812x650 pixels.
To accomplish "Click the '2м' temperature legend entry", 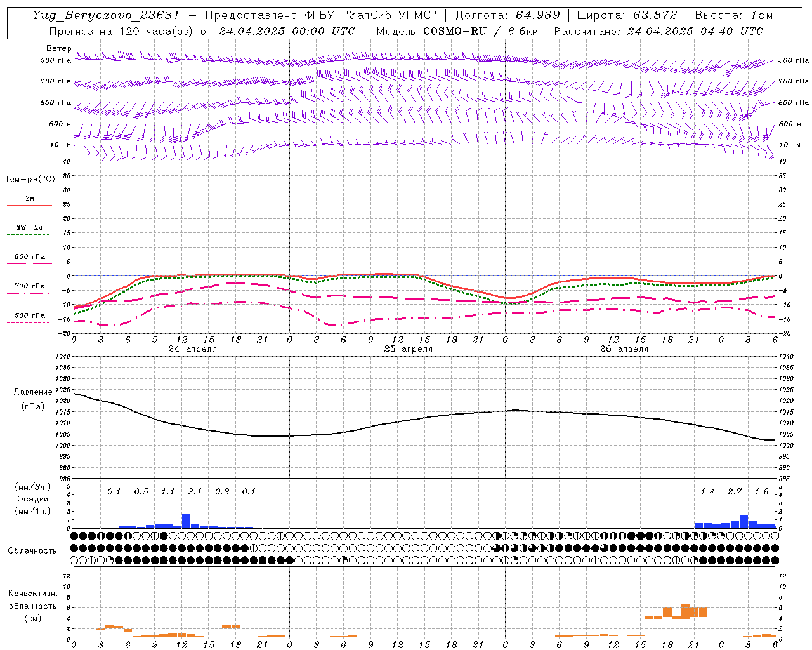I will 30,199.
